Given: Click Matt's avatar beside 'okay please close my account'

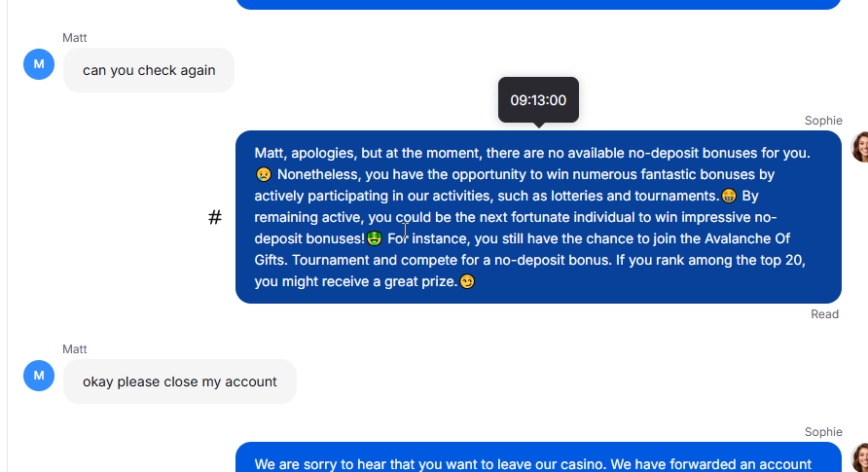Looking at the screenshot, I should point(39,376).
